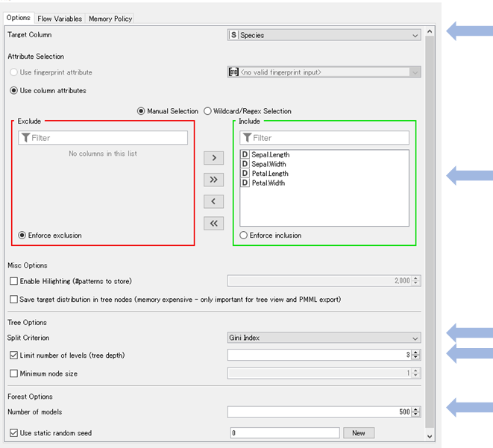Select Sepal.Length in the Include list

point(324,154)
